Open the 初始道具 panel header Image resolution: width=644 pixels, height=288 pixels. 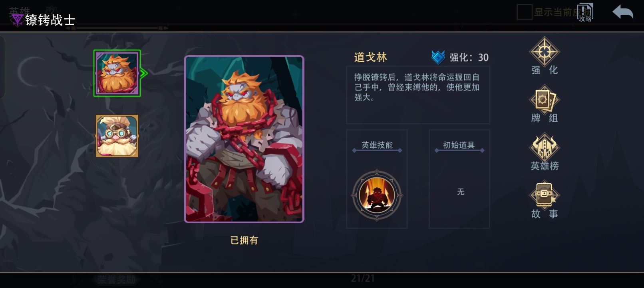[459, 145]
